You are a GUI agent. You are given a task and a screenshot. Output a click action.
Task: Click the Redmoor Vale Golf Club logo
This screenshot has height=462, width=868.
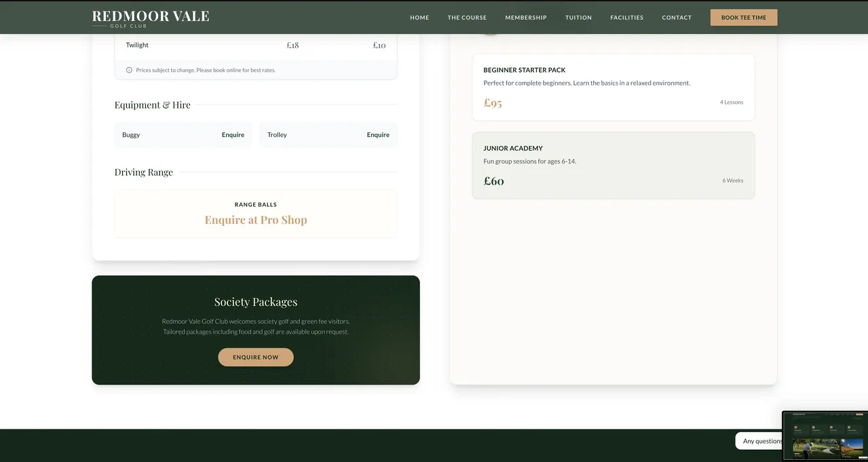coord(150,18)
